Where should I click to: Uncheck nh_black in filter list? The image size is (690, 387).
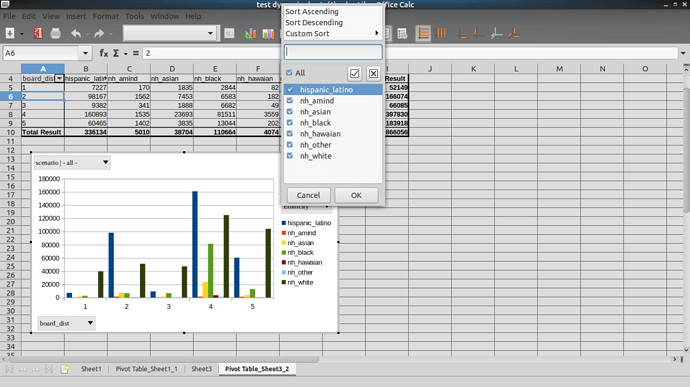tap(290, 122)
